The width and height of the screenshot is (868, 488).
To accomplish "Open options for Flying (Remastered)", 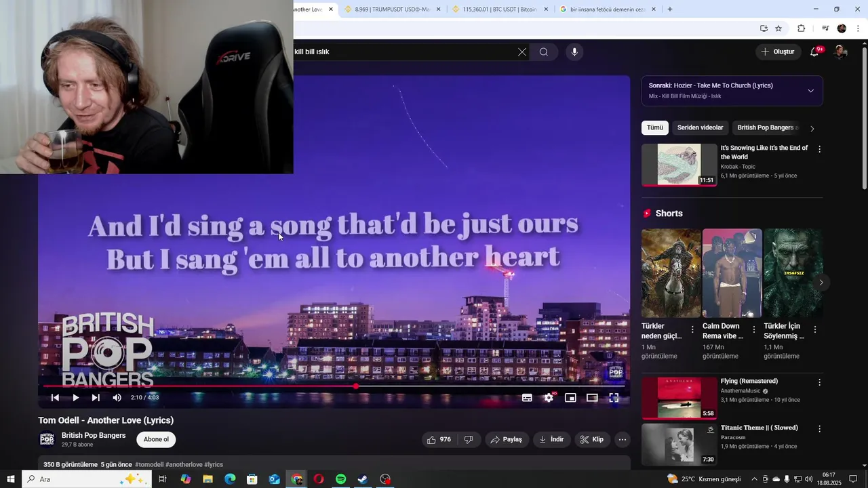I will tap(819, 382).
